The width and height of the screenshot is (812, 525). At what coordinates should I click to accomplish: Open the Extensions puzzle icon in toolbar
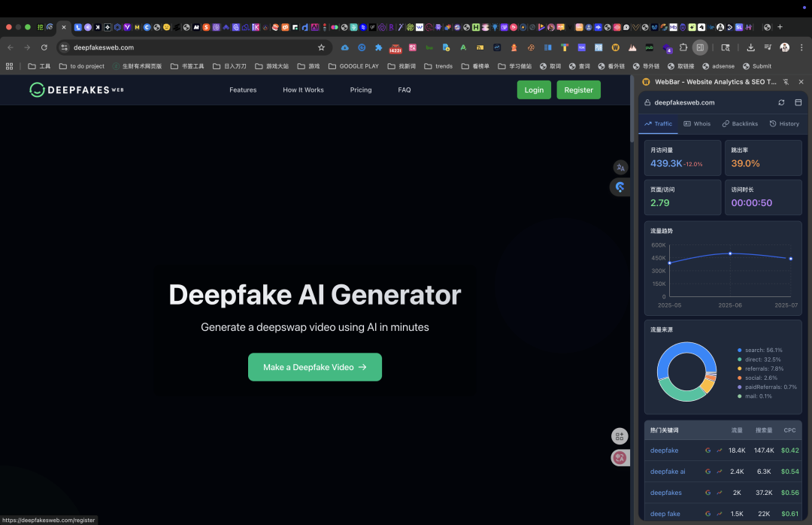click(x=683, y=47)
